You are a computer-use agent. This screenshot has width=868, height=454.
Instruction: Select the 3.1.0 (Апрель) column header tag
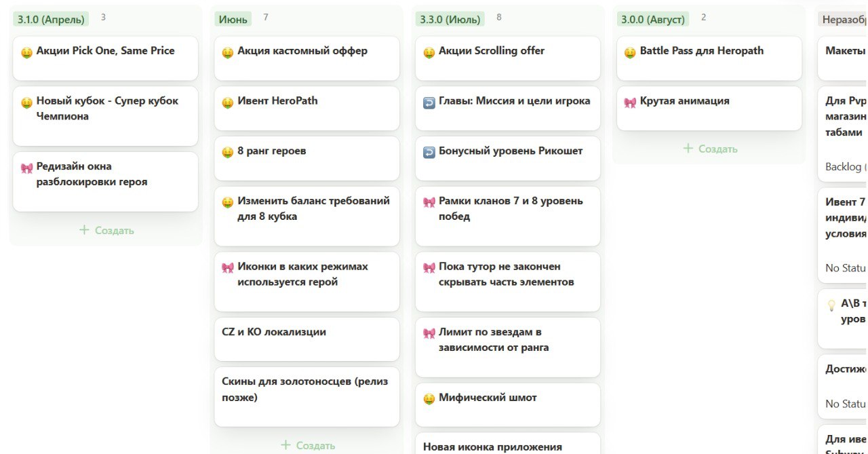52,19
